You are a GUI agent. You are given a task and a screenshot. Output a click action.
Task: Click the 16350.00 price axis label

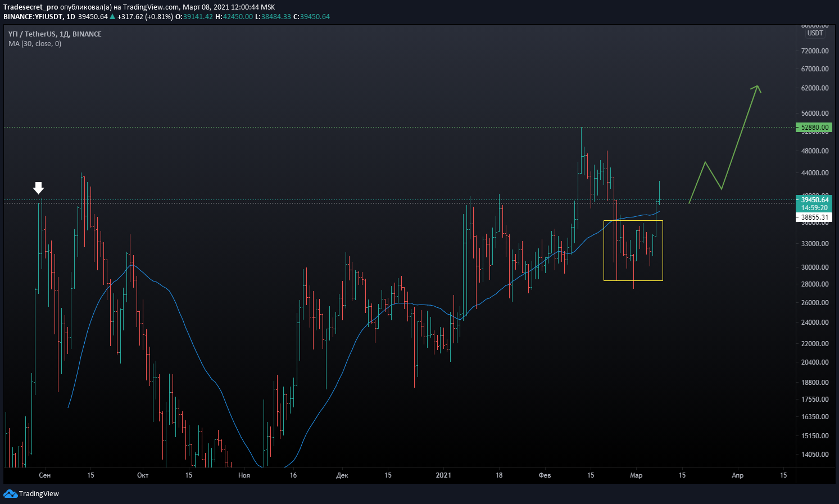(815, 417)
